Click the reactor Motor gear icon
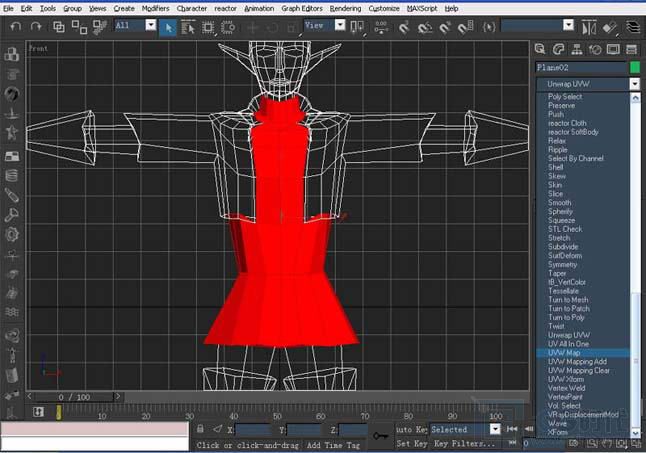 (x=12, y=235)
